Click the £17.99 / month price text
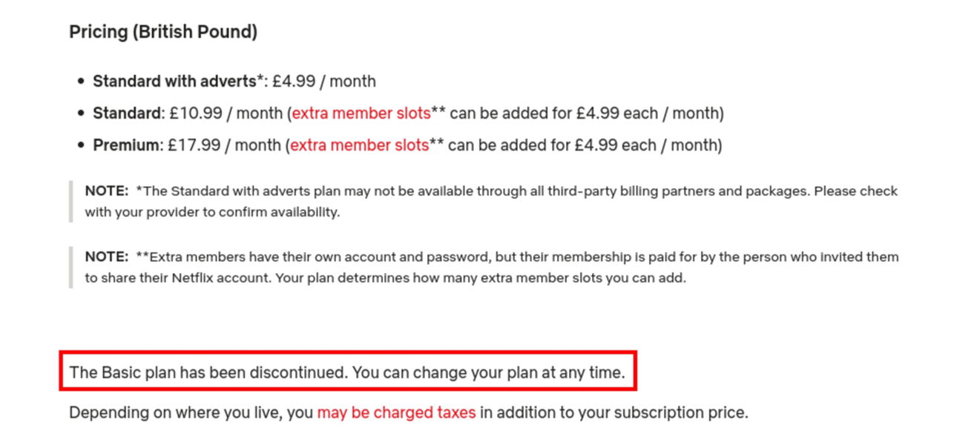The height and width of the screenshot is (445, 980). pos(224,145)
